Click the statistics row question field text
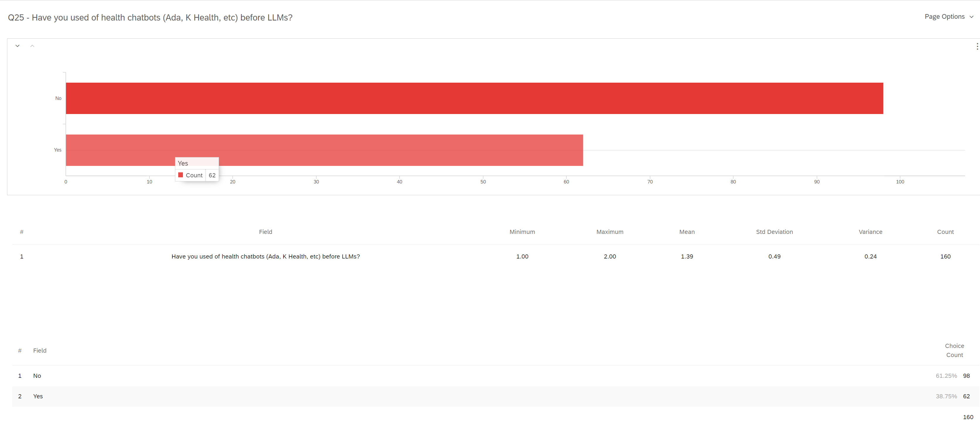The image size is (980, 425). (x=265, y=256)
